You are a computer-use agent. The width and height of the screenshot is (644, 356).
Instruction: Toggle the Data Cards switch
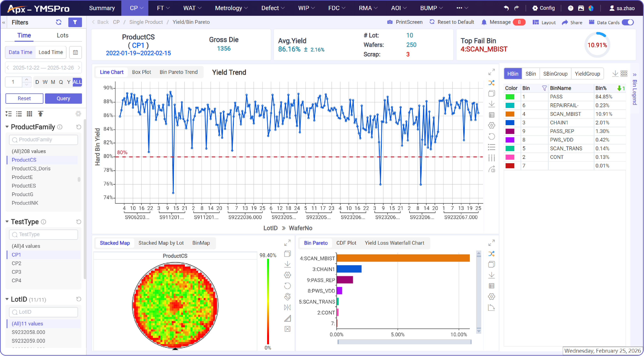click(x=628, y=22)
